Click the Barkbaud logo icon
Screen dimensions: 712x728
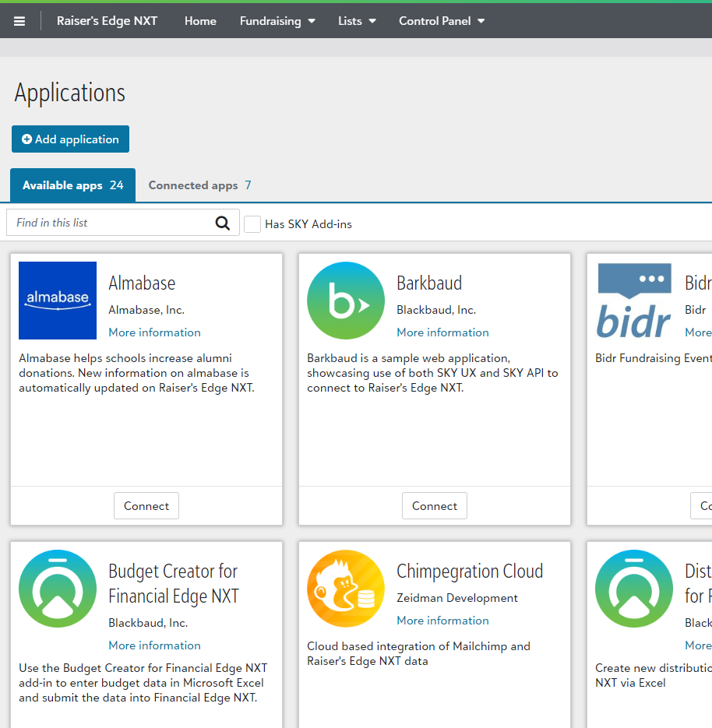(x=346, y=301)
